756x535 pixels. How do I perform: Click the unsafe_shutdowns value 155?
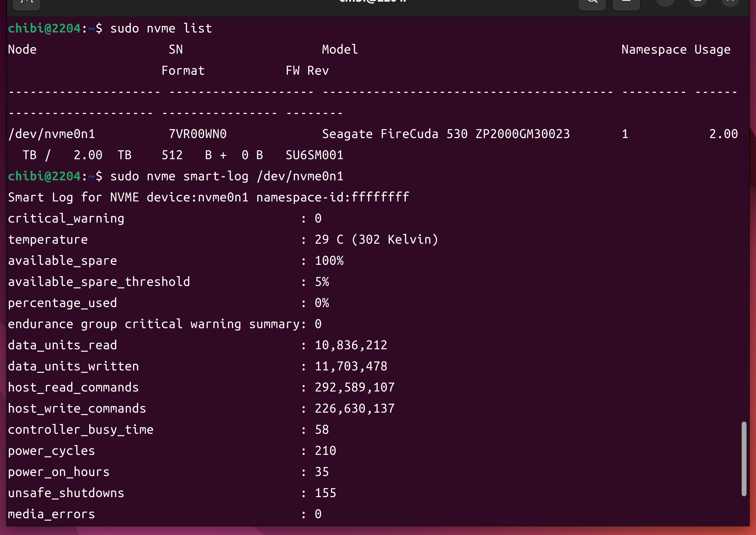click(325, 493)
